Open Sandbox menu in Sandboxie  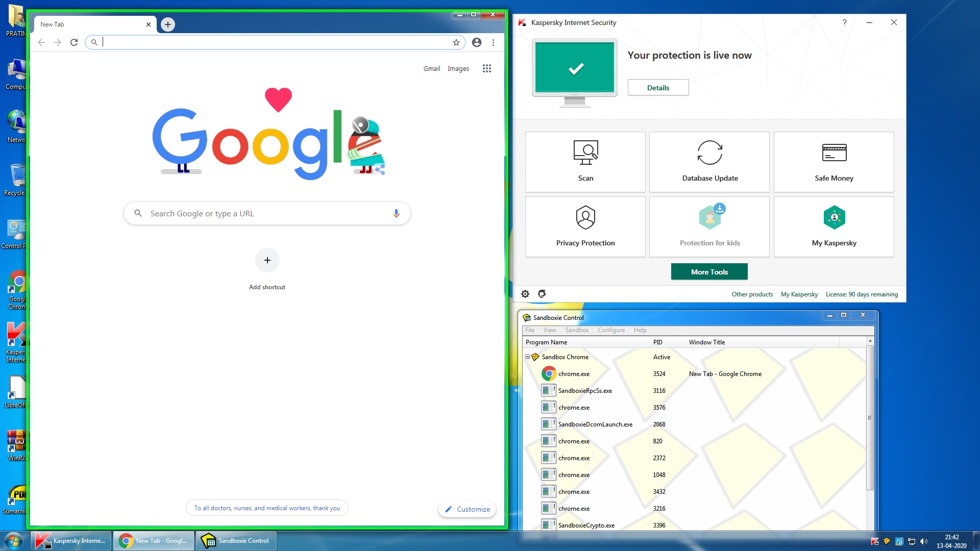coord(577,330)
